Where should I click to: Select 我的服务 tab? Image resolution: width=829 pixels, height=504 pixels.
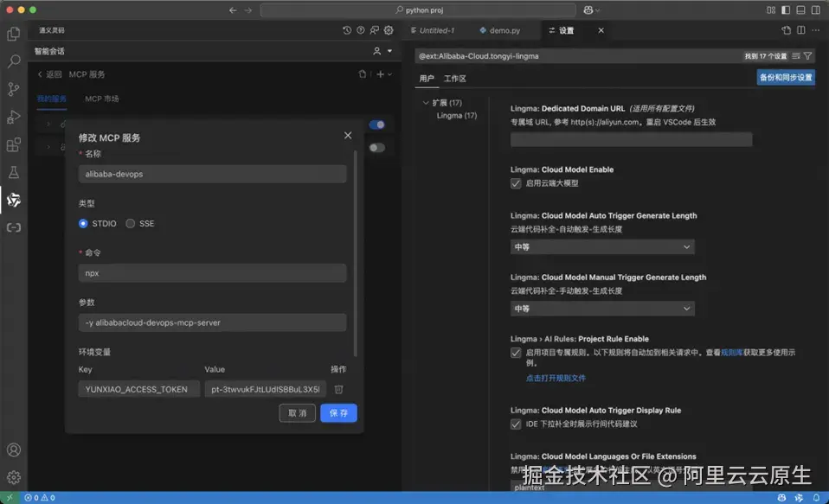pos(52,99)
